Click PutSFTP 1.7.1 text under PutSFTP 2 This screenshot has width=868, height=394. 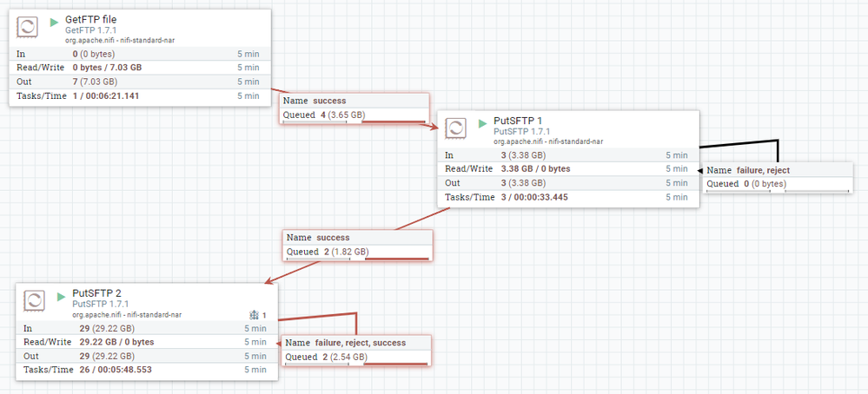tap(100, 305)
